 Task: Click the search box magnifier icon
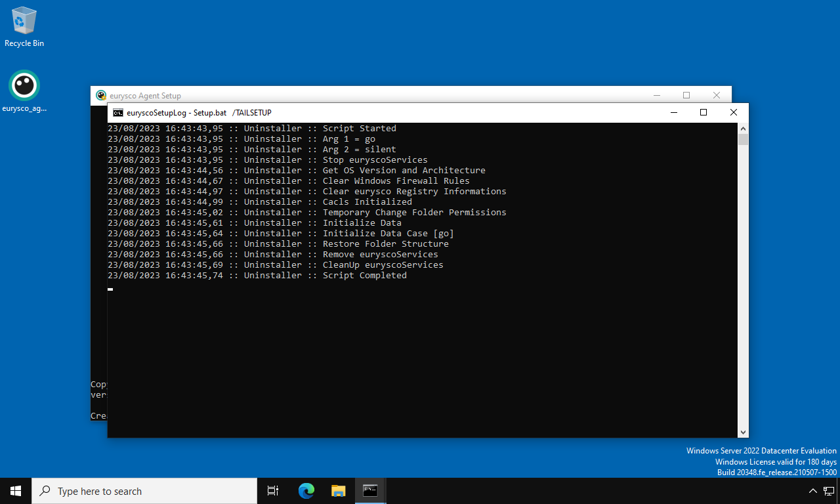[x=45, y=491]
